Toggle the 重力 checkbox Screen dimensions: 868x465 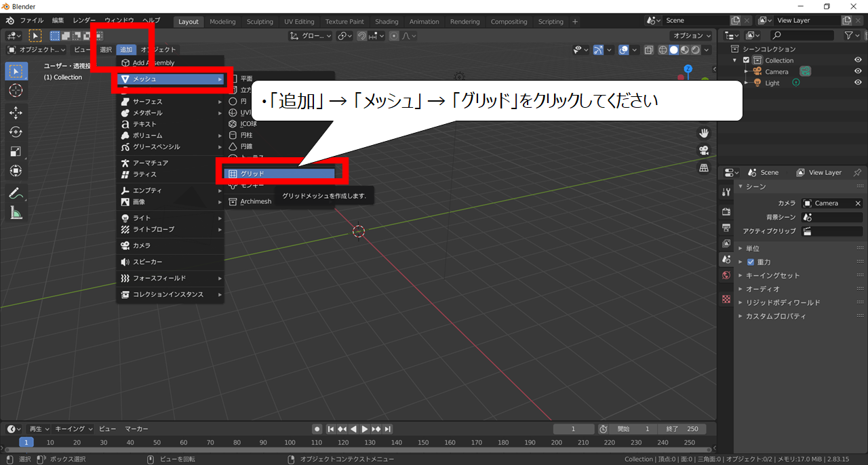point(751,262)
